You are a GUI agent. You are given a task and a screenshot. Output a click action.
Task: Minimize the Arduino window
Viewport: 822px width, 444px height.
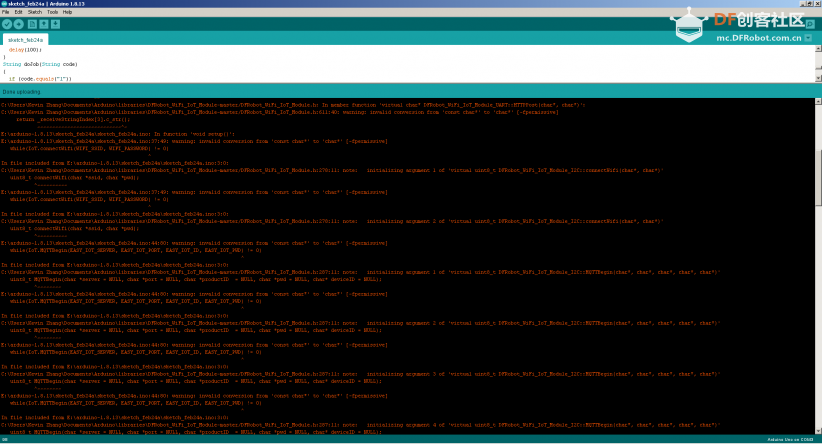point(803,4)
